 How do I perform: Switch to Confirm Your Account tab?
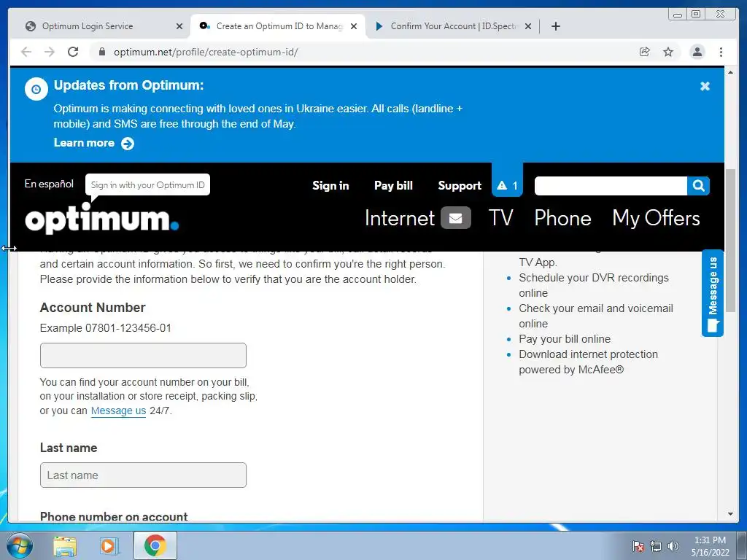pyautogui.click(x=451, y=26)
